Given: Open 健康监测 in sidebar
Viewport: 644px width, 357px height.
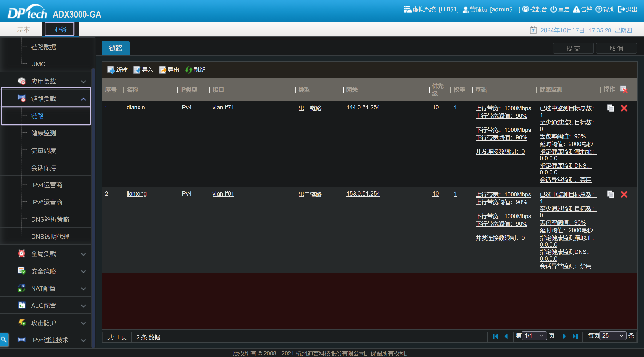Looking at the screenshot, I should [43, 133].
